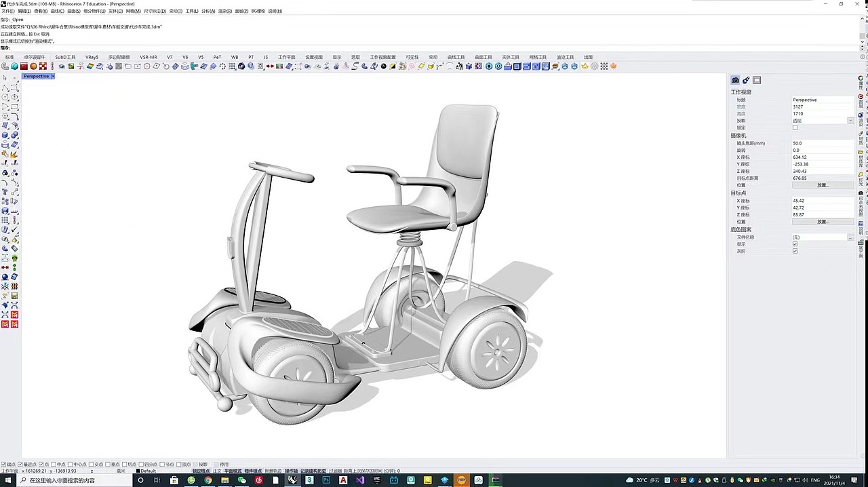Toggle the 端点 osnap checkbox
Viewport: 868px width, 487px height.
[4, 465]
